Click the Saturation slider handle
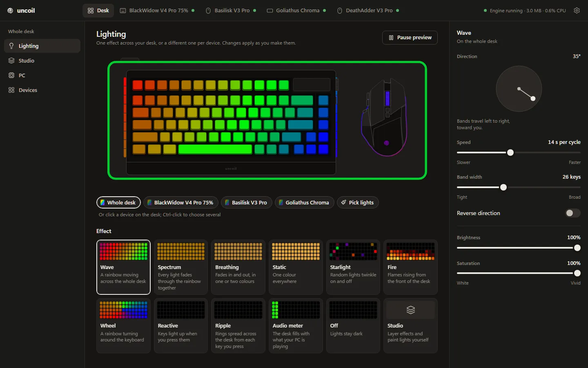Screen dimensions: 588x368 (577, 273)
